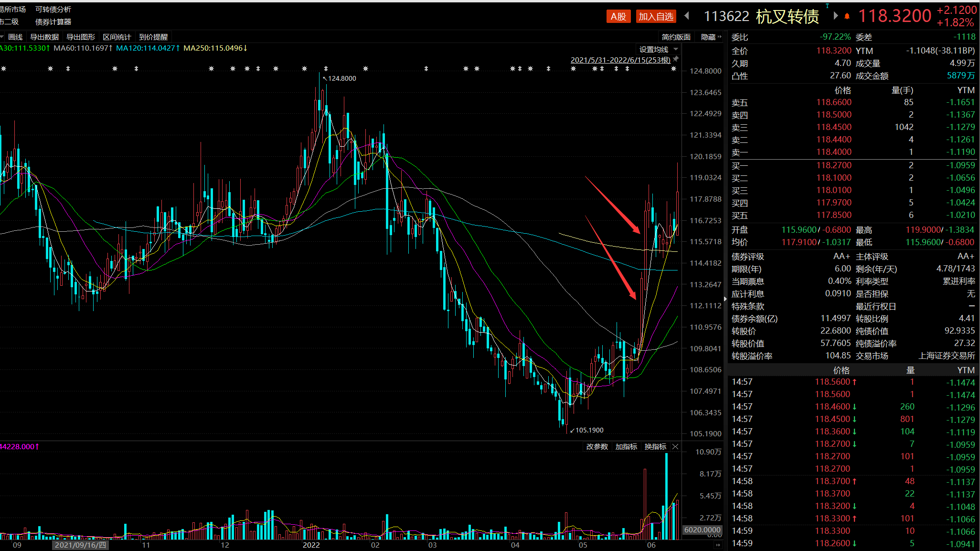Open 换指标 to switch indicator

point(655,446)
